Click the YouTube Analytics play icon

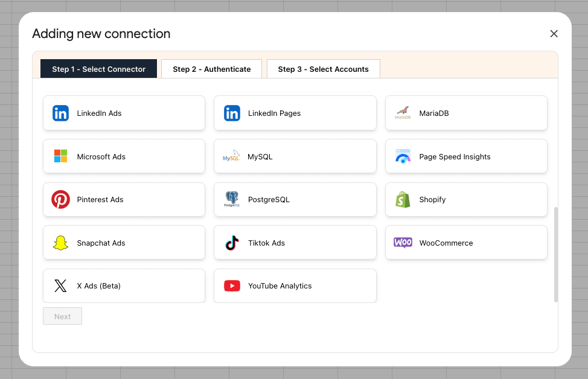click(x=232, y=286)
